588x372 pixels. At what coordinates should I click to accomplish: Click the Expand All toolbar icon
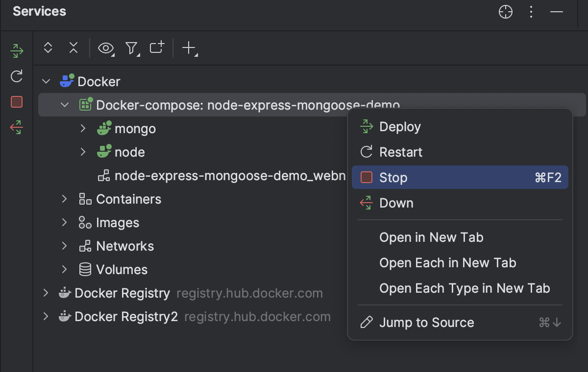48,47
